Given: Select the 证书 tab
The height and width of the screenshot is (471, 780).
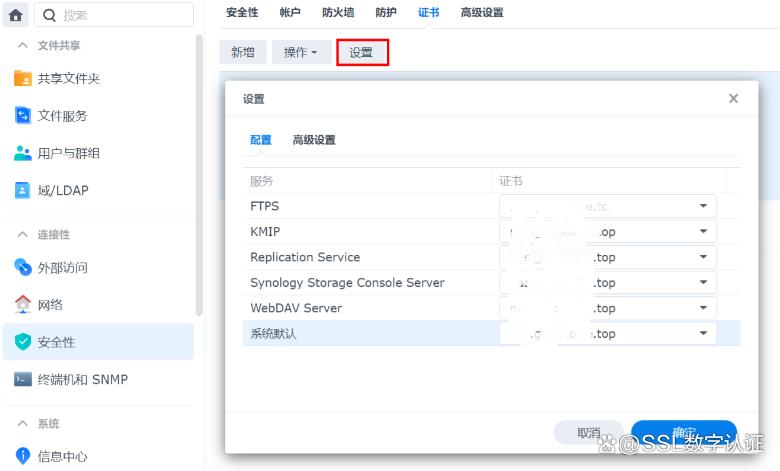Looking at the screenshot, I should (x=429, y=12).
